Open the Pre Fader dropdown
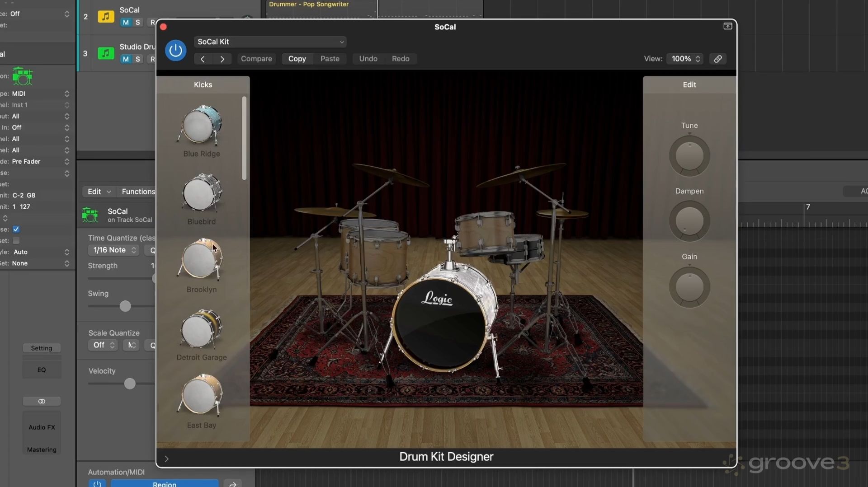 point(41,161)
